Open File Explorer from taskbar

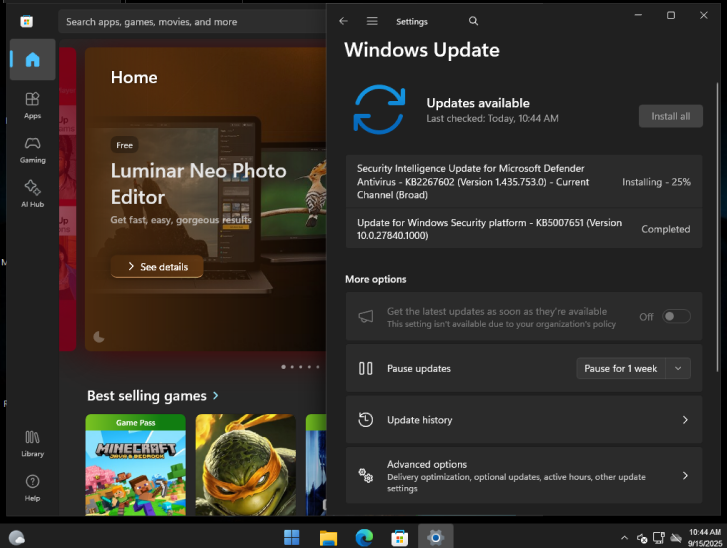click(x=328, y=537)
